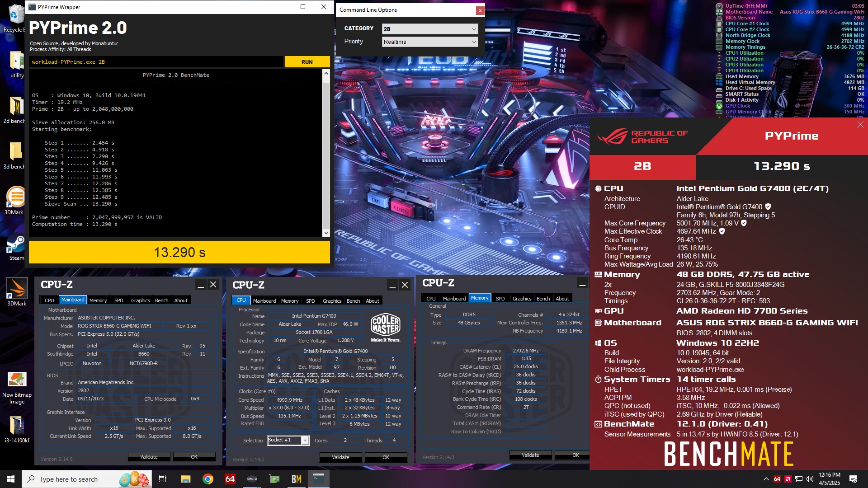Open the Recycle Bin desktop icon
This screenshot has height=488, width=868.
(15, 18)
